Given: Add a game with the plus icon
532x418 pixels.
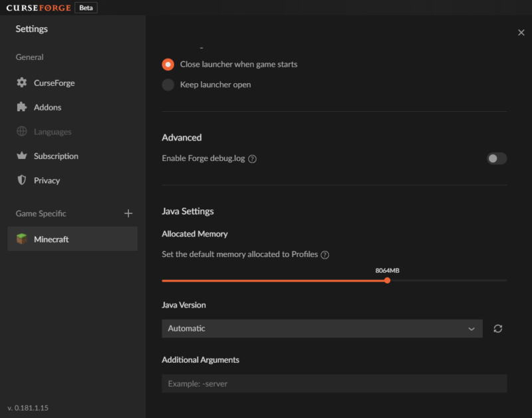Looking at the screenshot, I should 128,213.
